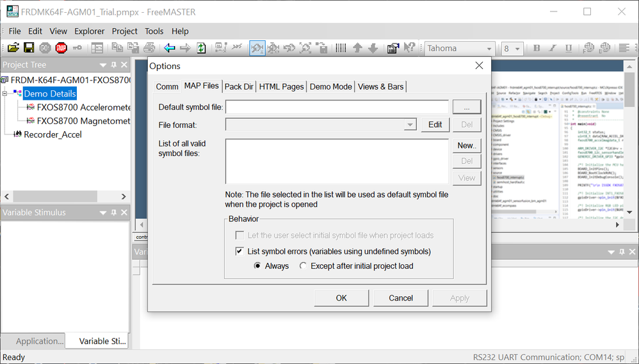
Task: Open dropdown arrow of bottom-right variable panel
Action: pos(611,252)
